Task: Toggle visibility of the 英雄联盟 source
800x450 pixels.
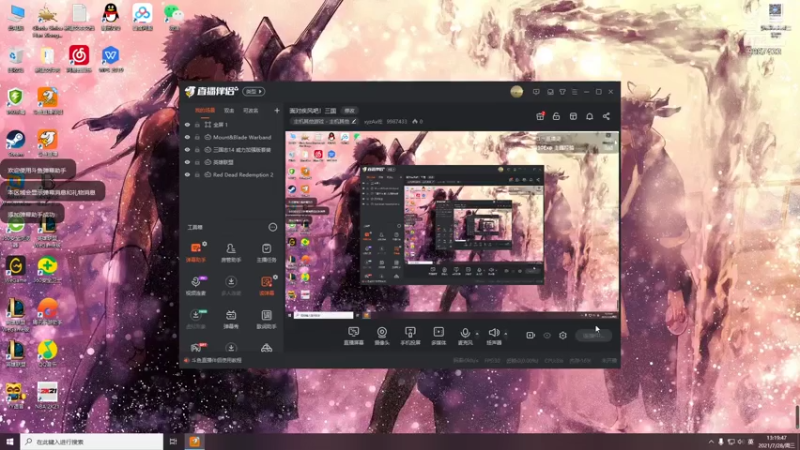Action: coord(187,162)
